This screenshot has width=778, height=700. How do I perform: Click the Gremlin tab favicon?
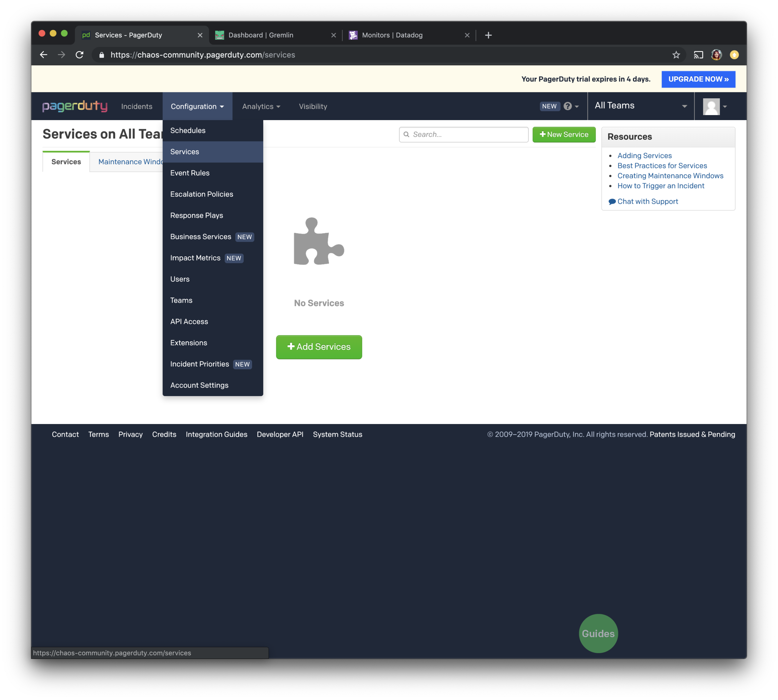[219, 35]
